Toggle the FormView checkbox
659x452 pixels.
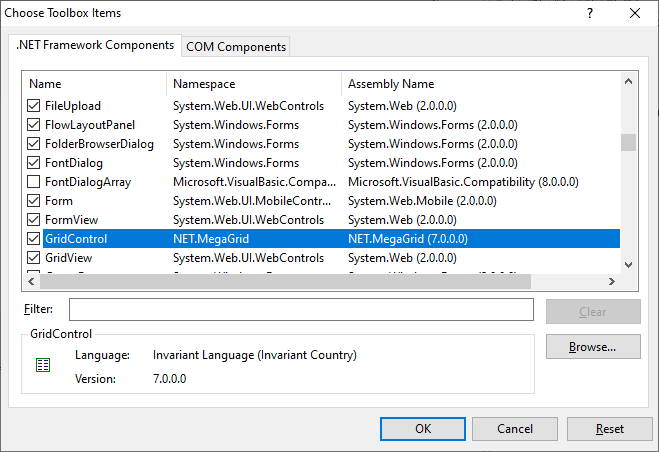pos(34,220)
